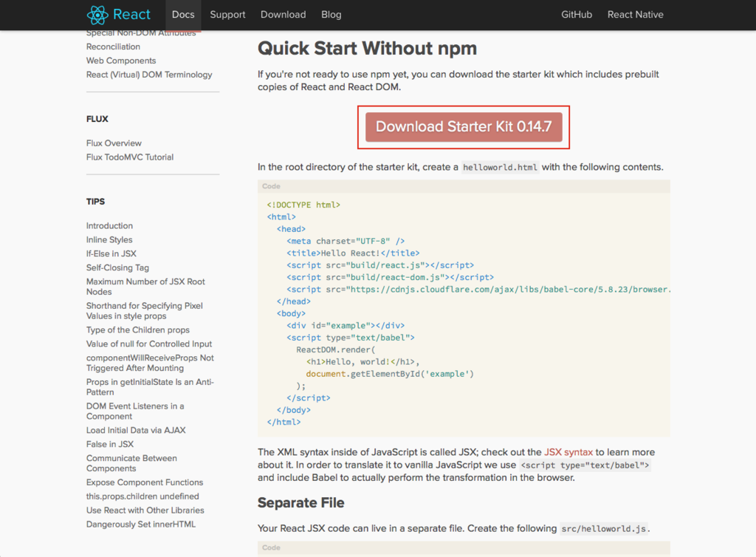Click the TIPS sidebar section heading
The width and height of the screenshot is (756, 557).
coord(95,202)
